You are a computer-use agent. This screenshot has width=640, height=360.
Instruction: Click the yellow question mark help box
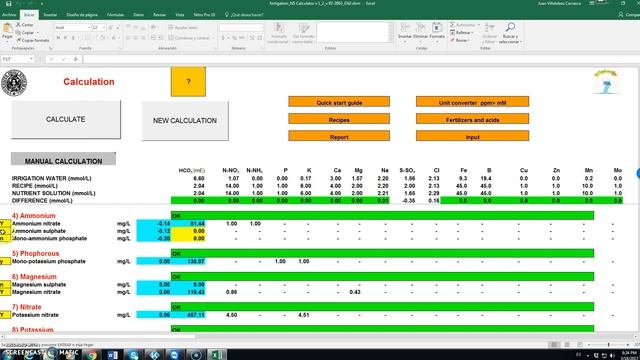click(x=188, y=82)
